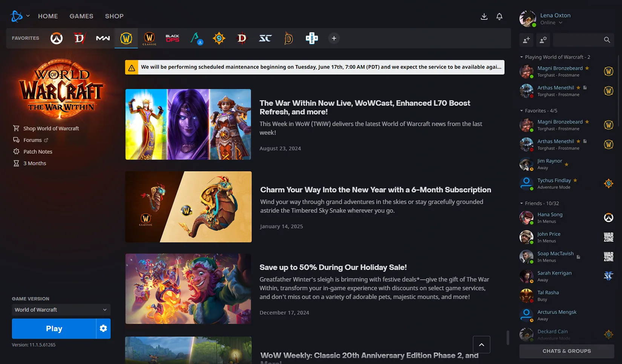Viewport: 622px width, 364px height.
Task: Open Hana Song in the friends list
Action: [567, 218]
